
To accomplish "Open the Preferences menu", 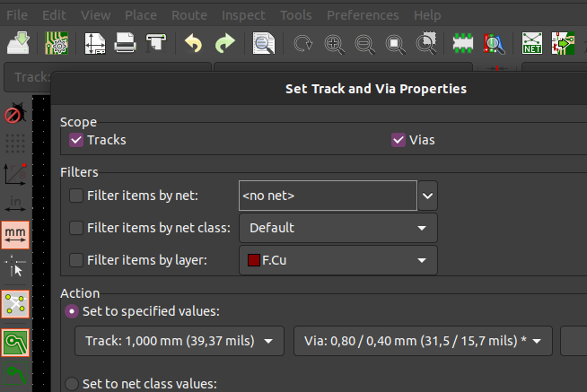I will (363, 15).
